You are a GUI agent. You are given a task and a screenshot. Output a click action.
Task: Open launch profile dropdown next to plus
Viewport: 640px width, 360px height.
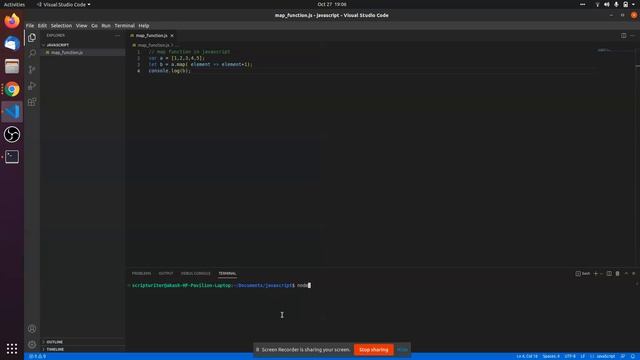tap(601, 273)
